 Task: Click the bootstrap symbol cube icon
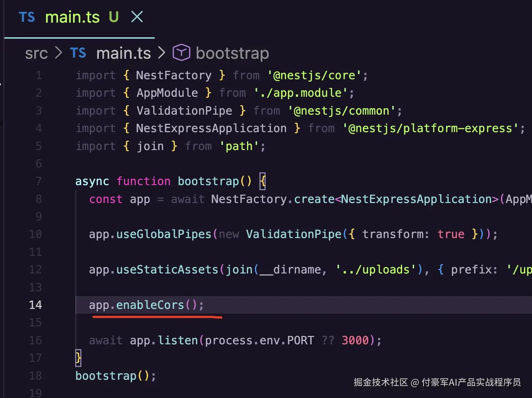point(181,53)
